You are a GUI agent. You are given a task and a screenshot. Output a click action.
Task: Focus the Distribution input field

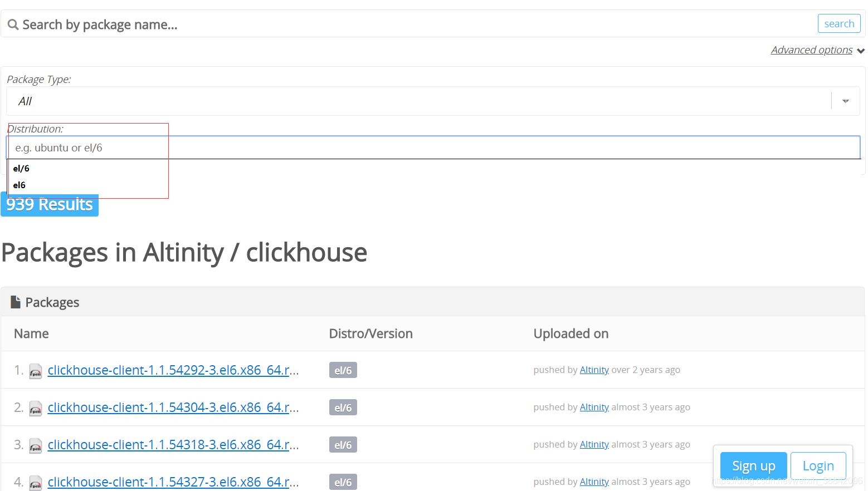[433, 148]
